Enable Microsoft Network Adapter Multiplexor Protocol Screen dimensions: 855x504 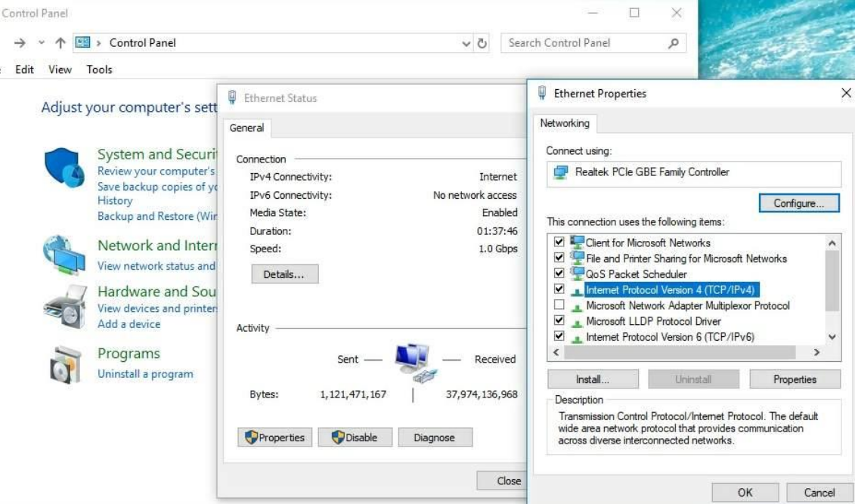click(559, 305)
